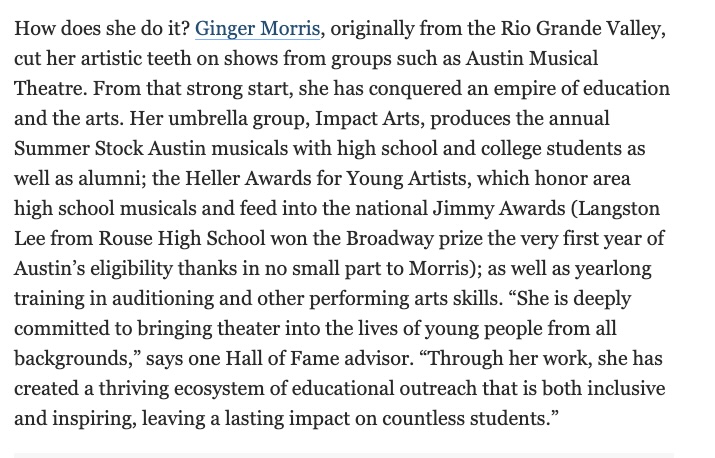The height and width of the screenshot is (458, 715).
Task: Click the words "empire of education"
Action: (x=581, y=88)
